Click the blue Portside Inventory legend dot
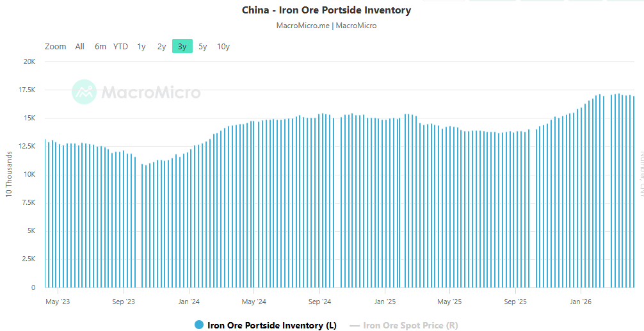Screen dimensions: 644x331 pos(198,325)
